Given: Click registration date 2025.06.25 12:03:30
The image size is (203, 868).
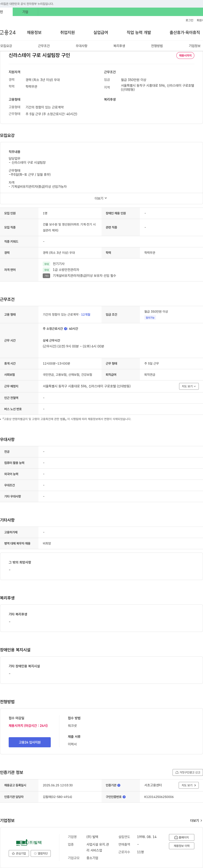Looking at the screenshot, I should pyautogui.click(x=58, y=785).
